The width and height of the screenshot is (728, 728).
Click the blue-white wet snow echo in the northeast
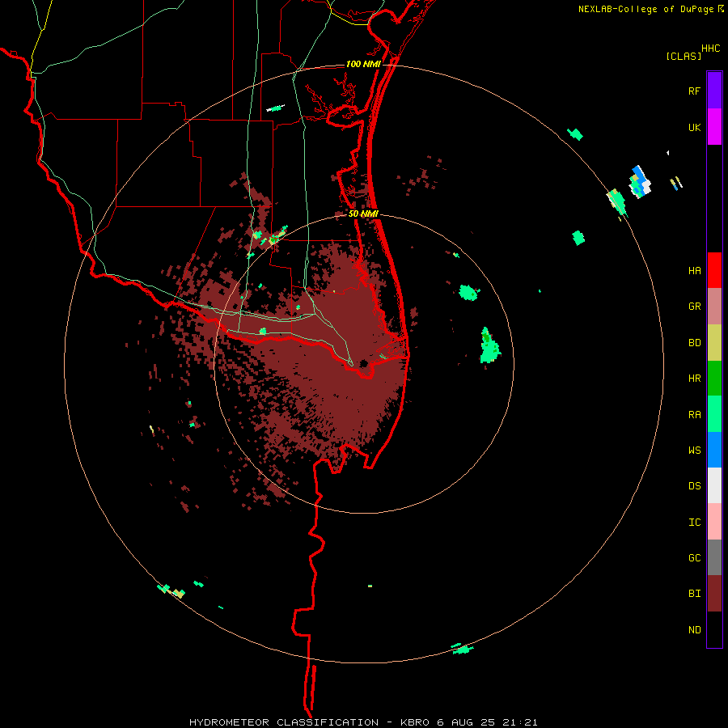640,182
